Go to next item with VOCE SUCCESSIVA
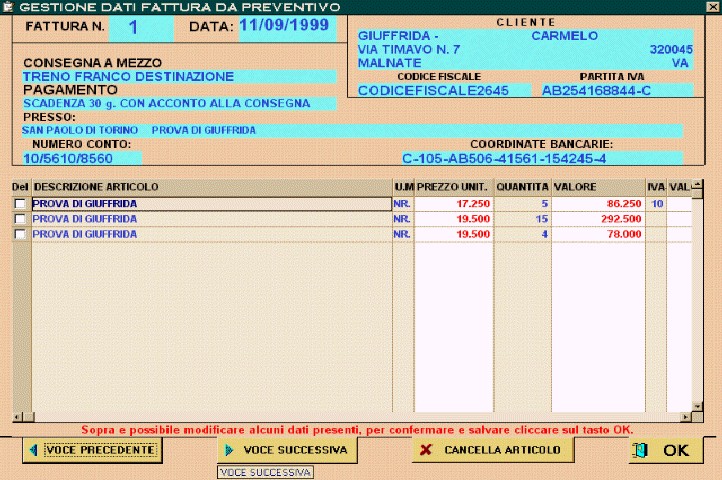This screenshot has width=722, height=480. point(285,450)
